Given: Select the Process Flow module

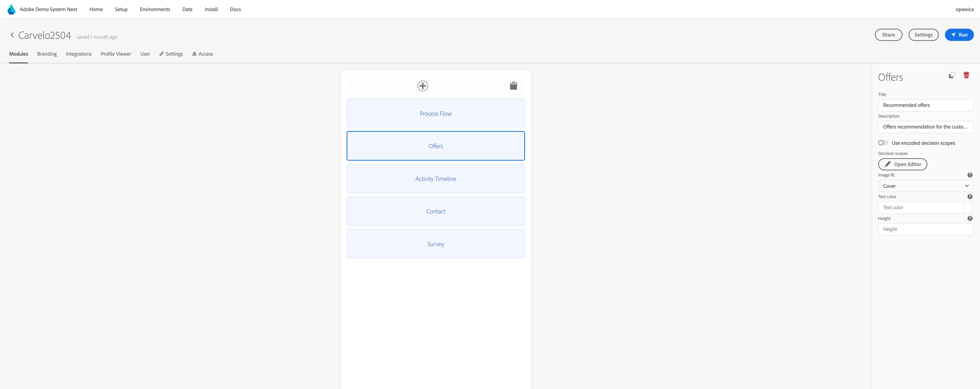Looking at the screenshot, I should click(x=436, y=113).
